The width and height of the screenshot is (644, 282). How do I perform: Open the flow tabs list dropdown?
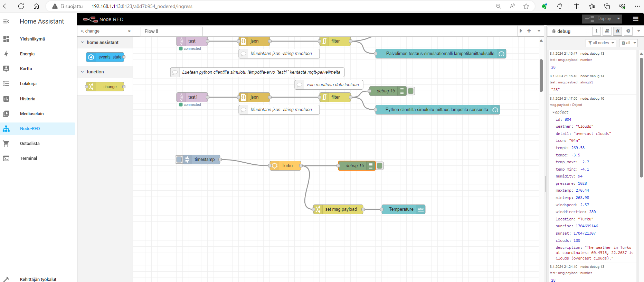point(539,31)
